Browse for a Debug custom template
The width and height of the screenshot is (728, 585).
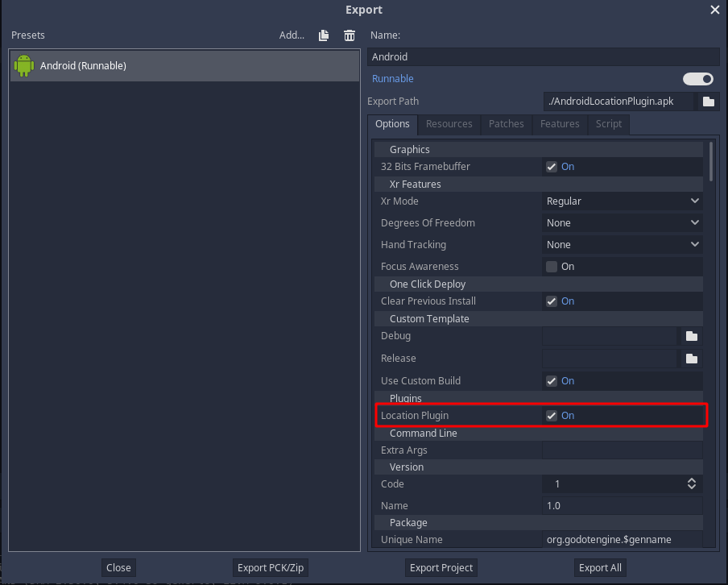click(x=692, y=336)
